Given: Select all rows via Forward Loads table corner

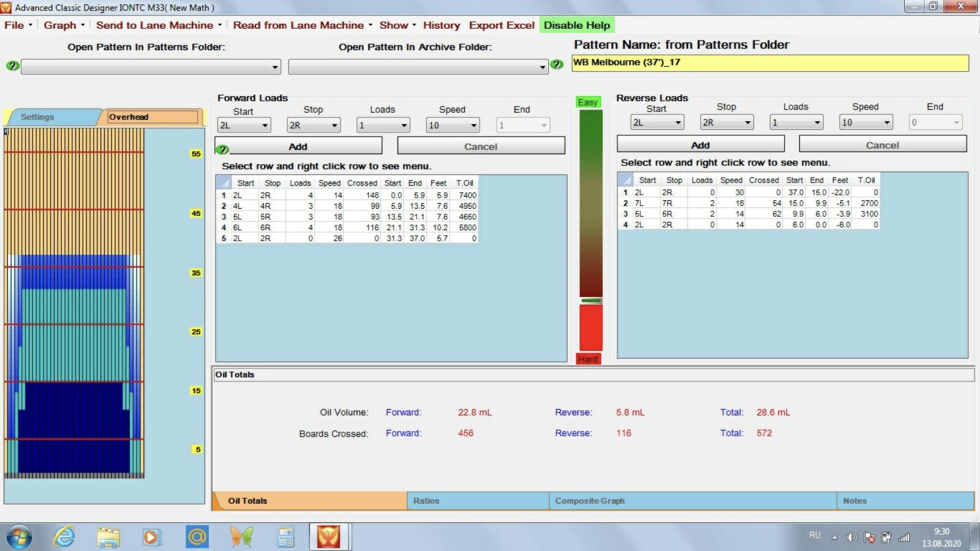Looking at the screenshot, I should click(x=224, y=182).
